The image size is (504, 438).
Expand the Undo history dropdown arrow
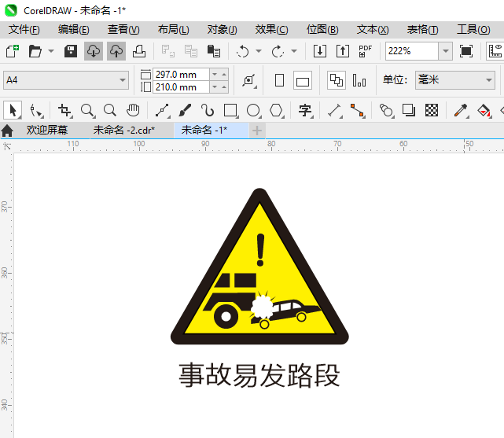coord(259,51)
